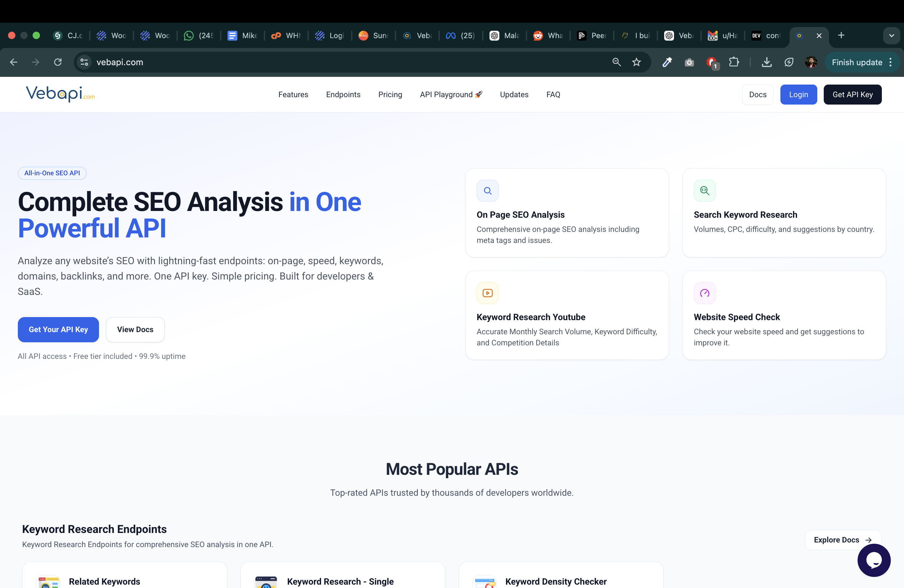Switch to the WhatsApp tab

(199, 36)
